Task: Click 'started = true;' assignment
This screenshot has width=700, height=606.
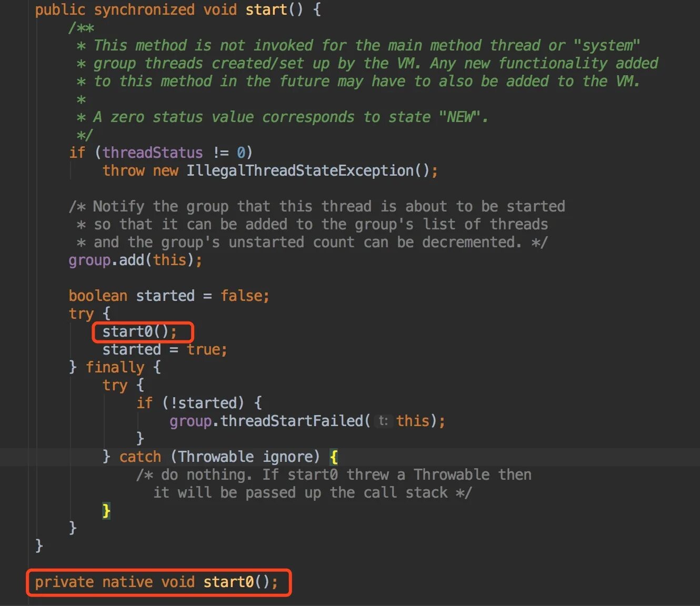Action: coord(165,349)
